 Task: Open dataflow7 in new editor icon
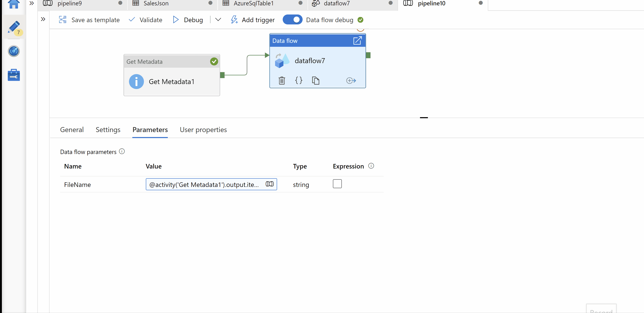click(358, 41)
